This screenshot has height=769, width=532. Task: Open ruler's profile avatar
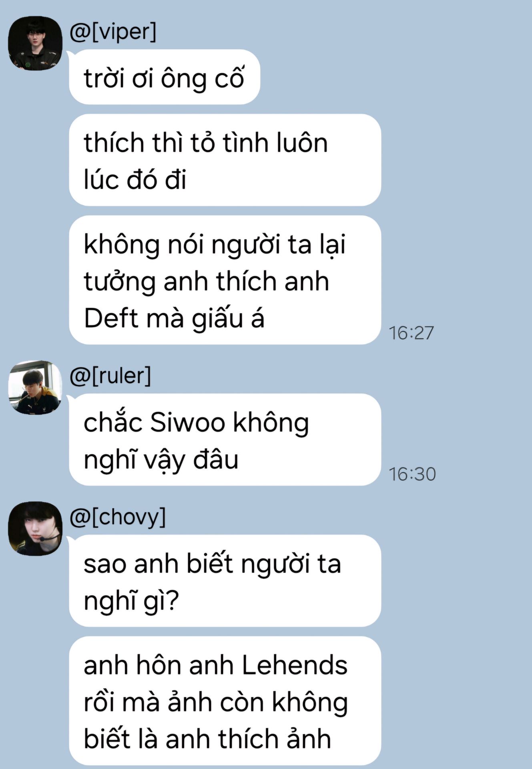(x=35, y=387)
